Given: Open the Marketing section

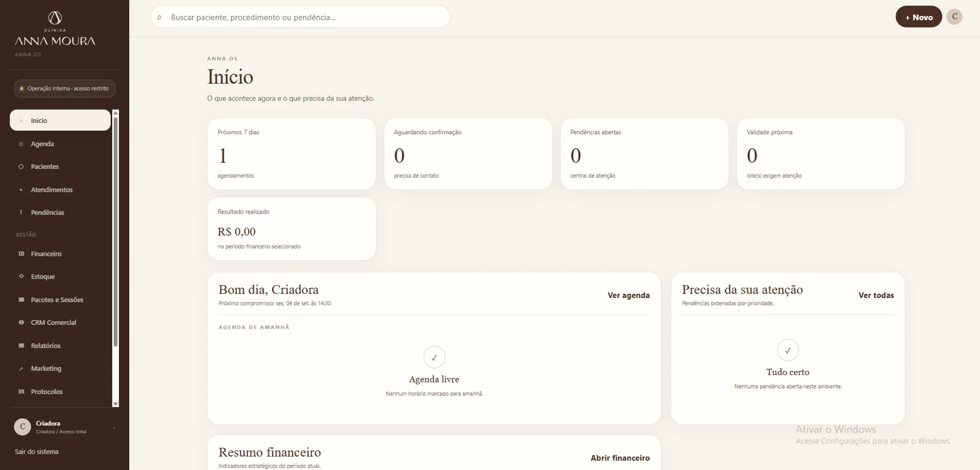Looking at the screenshot, I should pos(60,368).
